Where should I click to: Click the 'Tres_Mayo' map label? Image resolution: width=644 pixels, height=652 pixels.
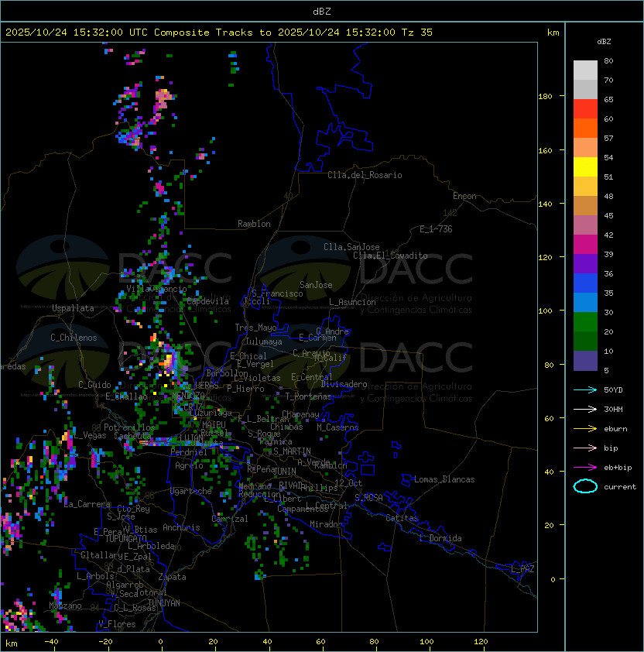[255, 328]
